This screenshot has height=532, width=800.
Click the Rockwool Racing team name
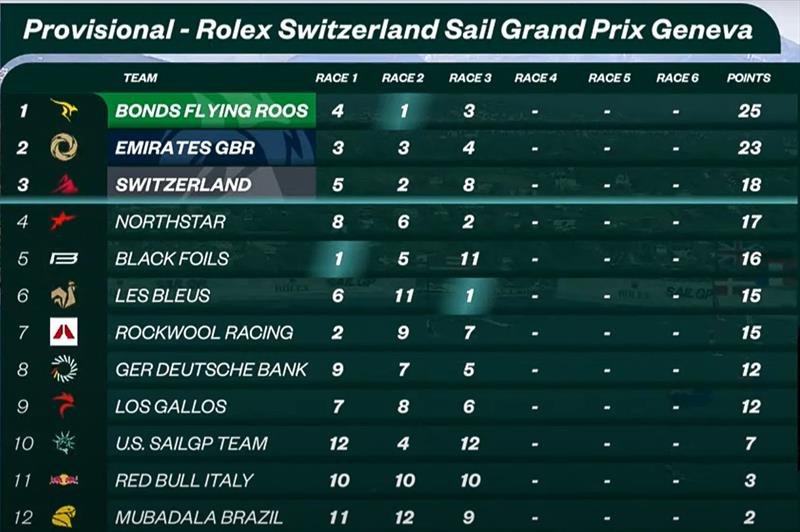[204, 332]
